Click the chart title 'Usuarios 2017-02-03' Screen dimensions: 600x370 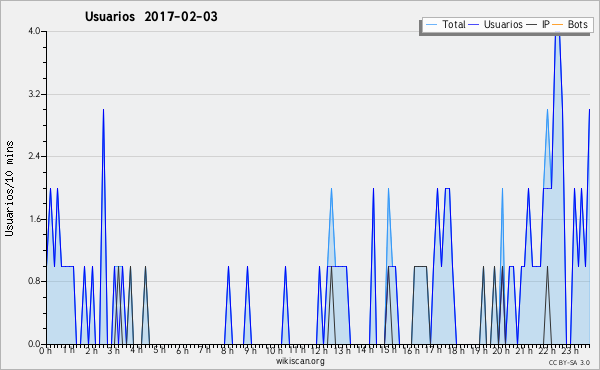coord(151,17)
